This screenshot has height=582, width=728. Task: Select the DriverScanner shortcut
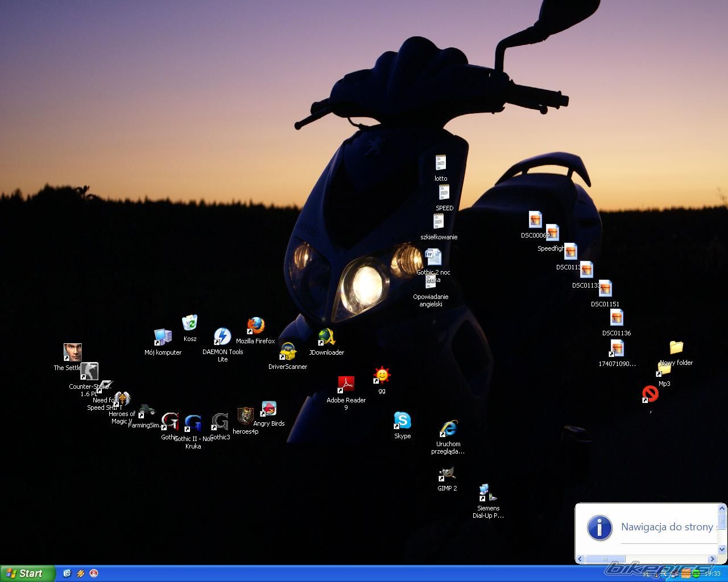tap(288, 352)
